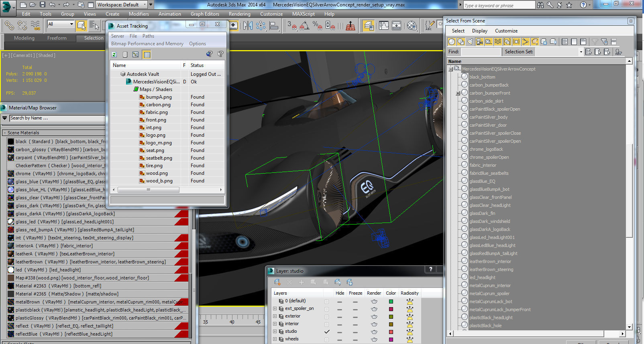The height and width of the screenshot is (344, 644).
Task: Open the Rendering menu
Action: click(239, 14)
